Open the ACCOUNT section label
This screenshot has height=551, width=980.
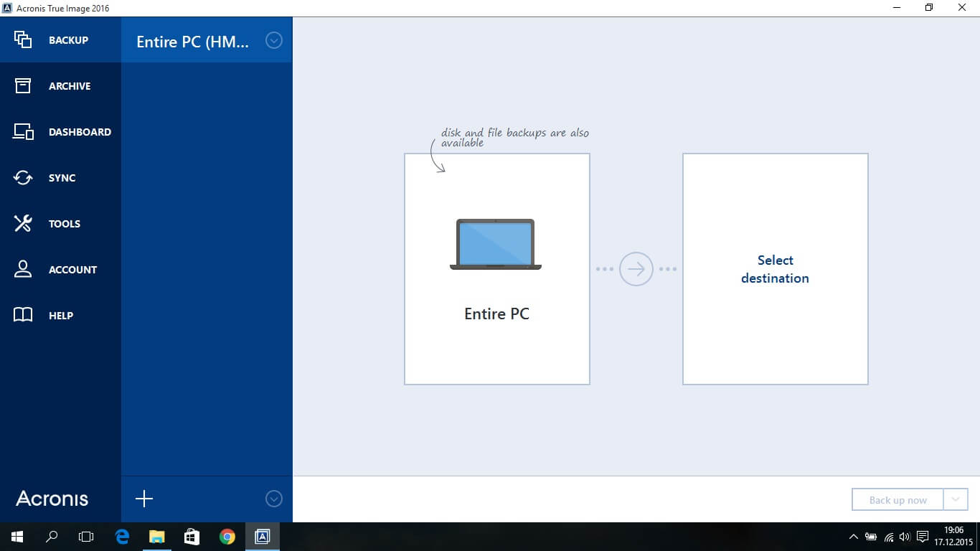click(72, 270)
